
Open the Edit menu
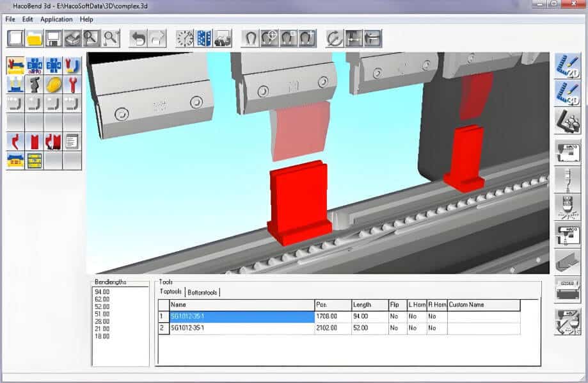click(x=28, y=19)
